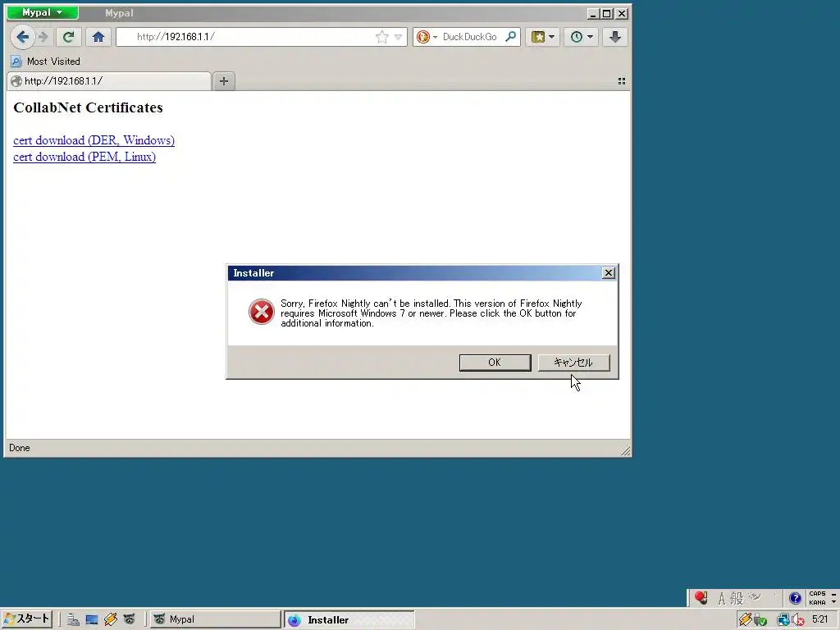Reload the current page
Screen dimensions: 840x630
[x=68, y=37]
